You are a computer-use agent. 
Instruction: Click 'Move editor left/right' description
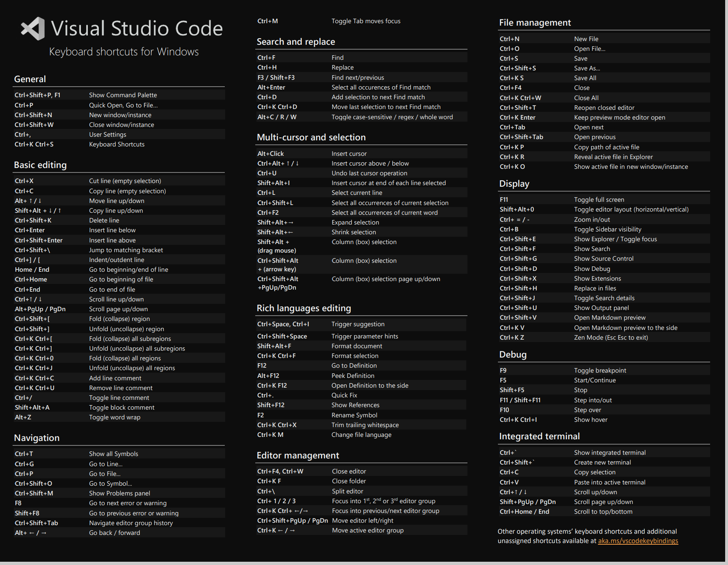tap(363, 521)
